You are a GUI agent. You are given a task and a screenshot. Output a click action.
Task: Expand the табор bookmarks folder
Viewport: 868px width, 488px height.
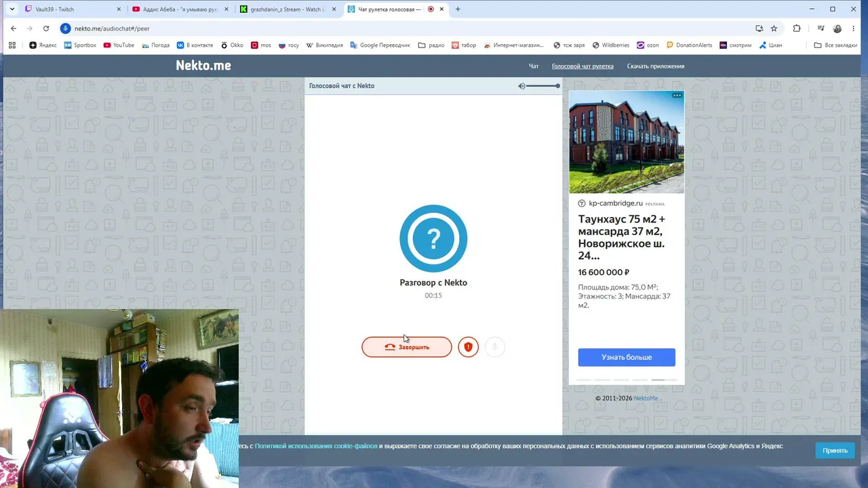tap(463, 45)
